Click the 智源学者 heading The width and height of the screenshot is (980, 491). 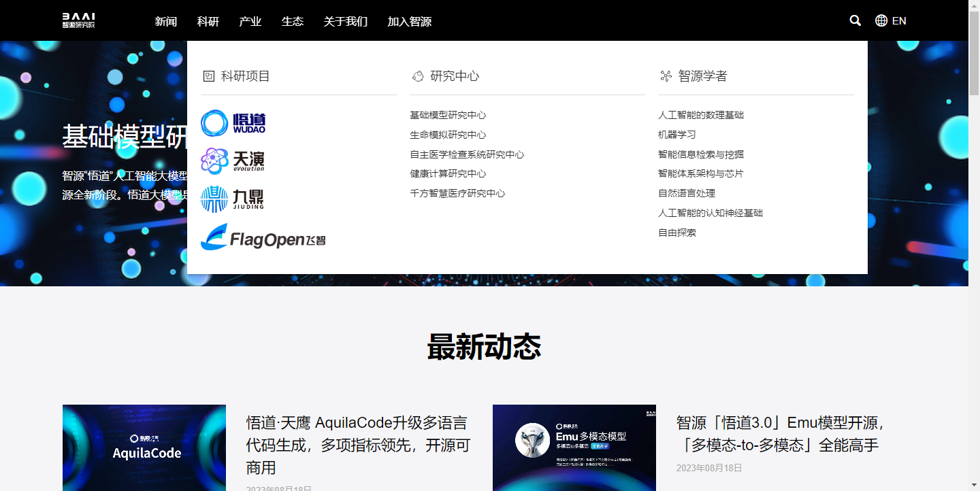[703, 76]
